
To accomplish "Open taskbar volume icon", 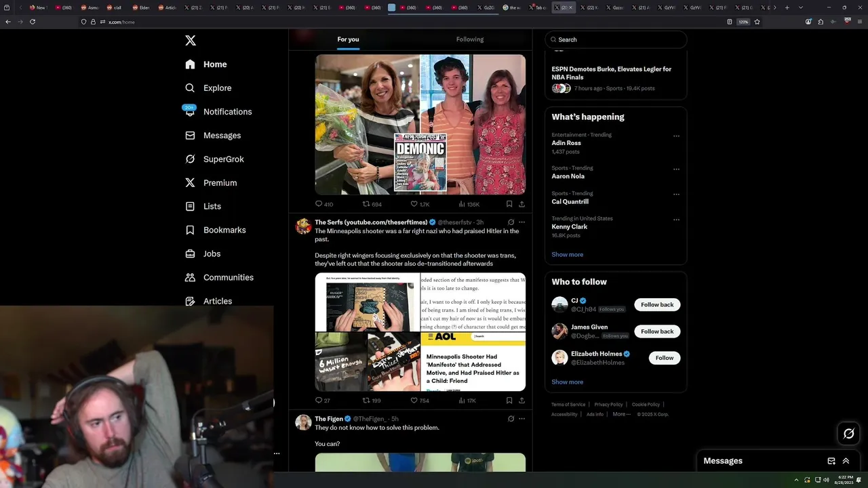I will coord(825,480).
